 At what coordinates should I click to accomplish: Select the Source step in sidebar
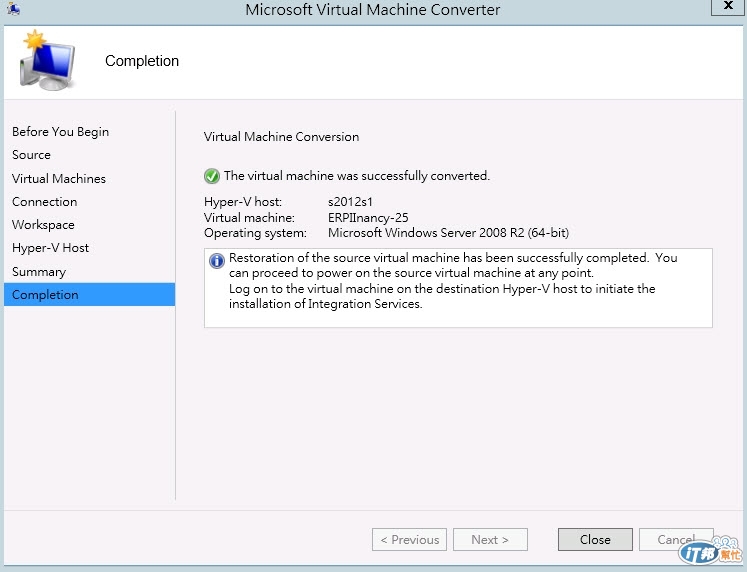point(31,155)
